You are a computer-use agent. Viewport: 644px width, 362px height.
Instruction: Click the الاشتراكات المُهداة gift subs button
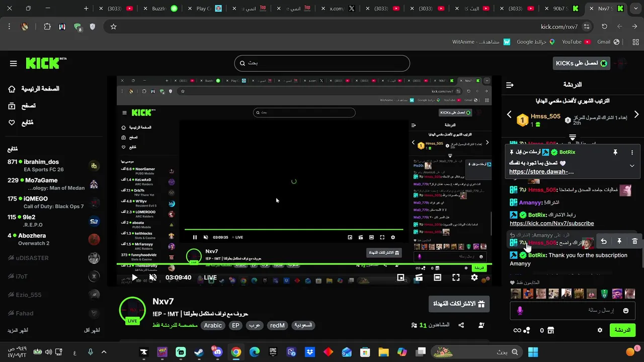459,304
